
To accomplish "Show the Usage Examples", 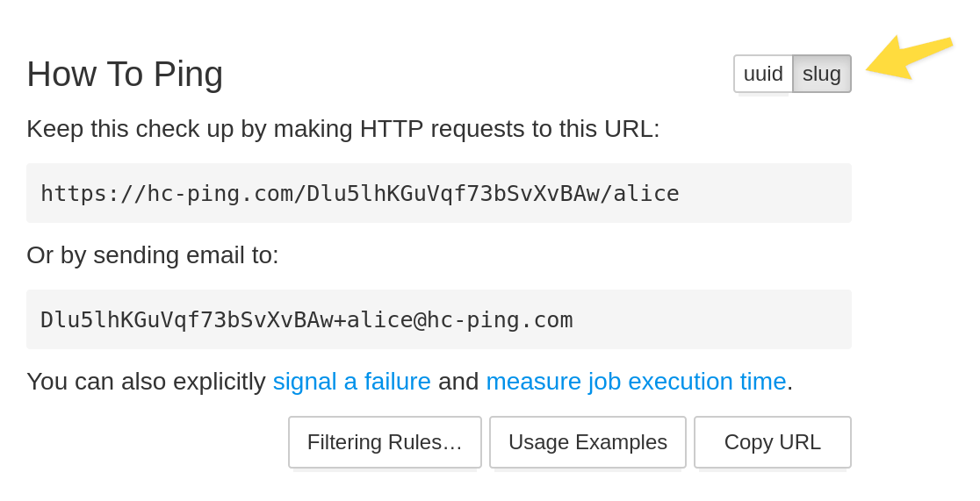I will click(587, 442).
